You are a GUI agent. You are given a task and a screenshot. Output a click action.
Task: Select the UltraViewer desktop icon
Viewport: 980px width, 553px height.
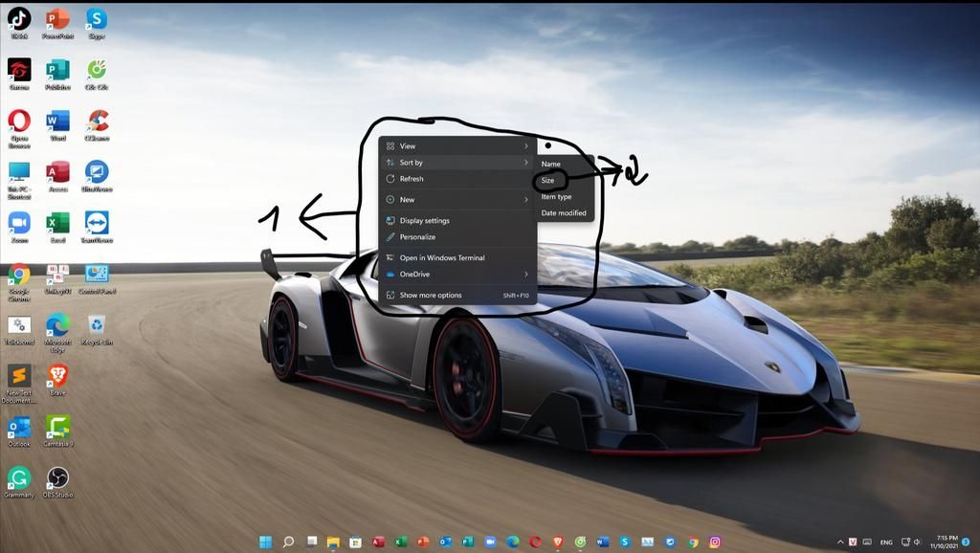pos(97,176)
